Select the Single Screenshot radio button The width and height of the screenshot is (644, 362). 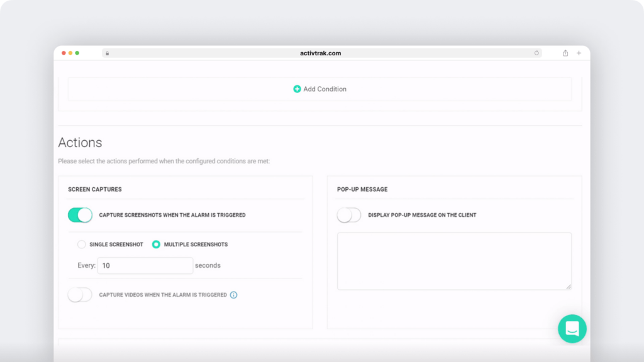pos(82,244)
